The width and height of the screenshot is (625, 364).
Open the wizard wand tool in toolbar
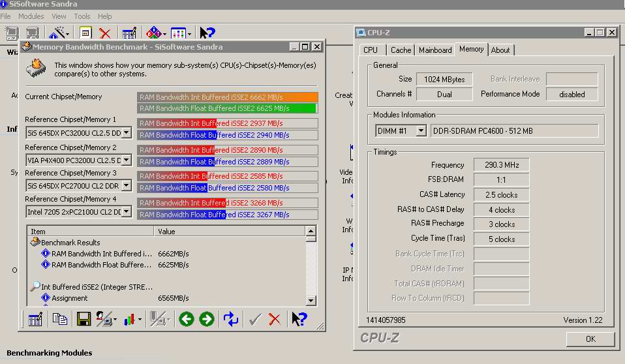[57, 33]
